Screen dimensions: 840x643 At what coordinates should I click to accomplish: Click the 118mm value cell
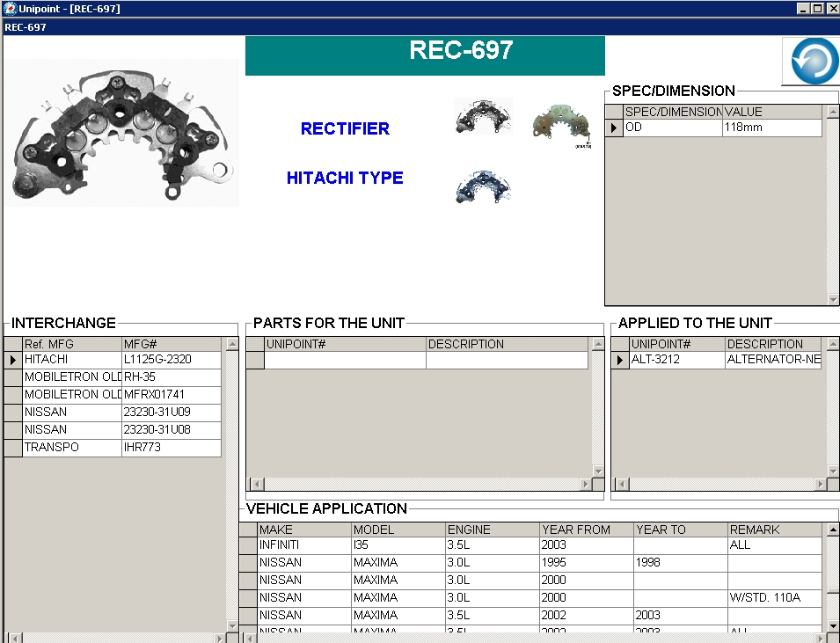(x=771, y=128)
